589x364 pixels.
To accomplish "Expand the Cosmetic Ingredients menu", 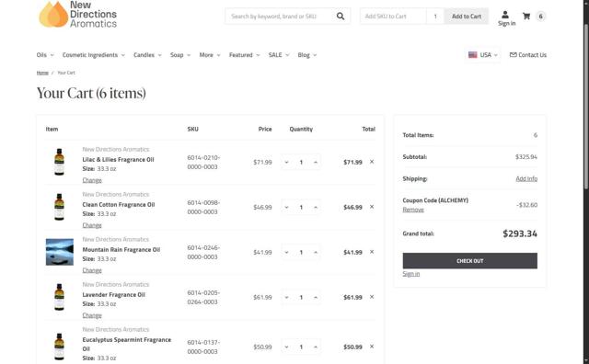I will pyautogui.click(x=94, y=55).
